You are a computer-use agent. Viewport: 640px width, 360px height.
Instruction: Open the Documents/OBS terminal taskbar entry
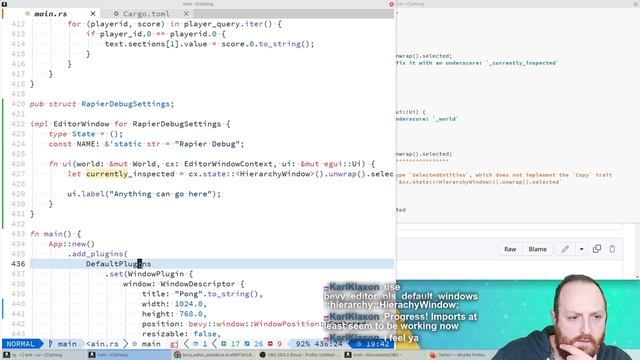pos(384,355)
